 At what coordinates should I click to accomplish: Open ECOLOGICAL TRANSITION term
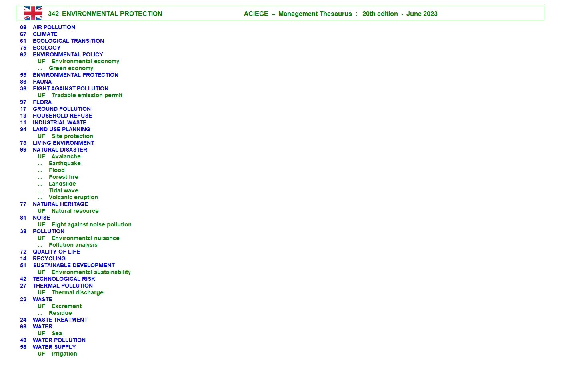pos(68,41)
